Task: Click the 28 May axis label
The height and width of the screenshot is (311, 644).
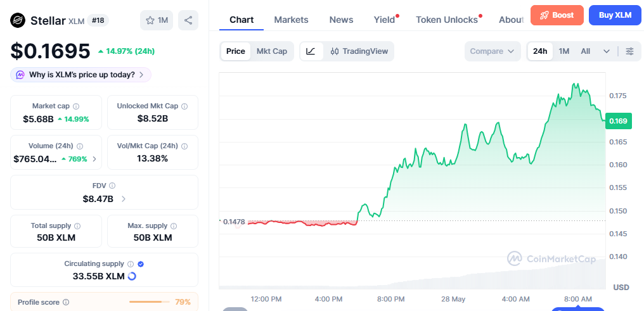Action: click(453, 299)
